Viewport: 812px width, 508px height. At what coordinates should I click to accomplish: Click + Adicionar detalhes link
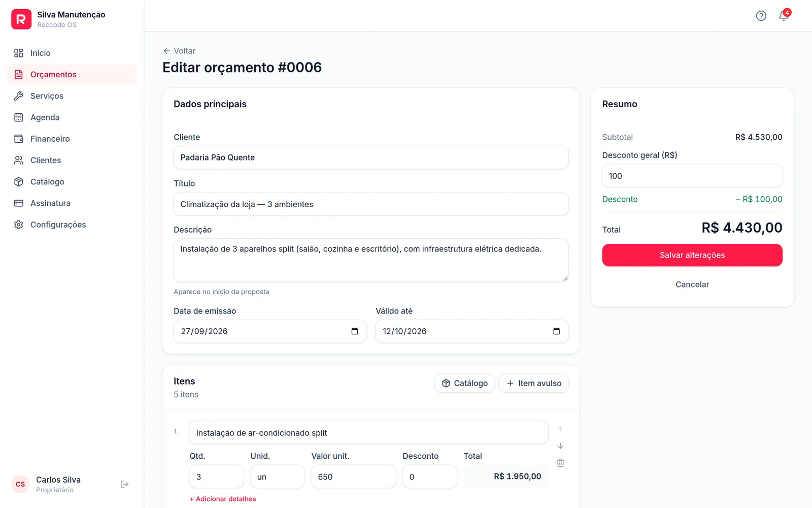click(x=223, y=499)
